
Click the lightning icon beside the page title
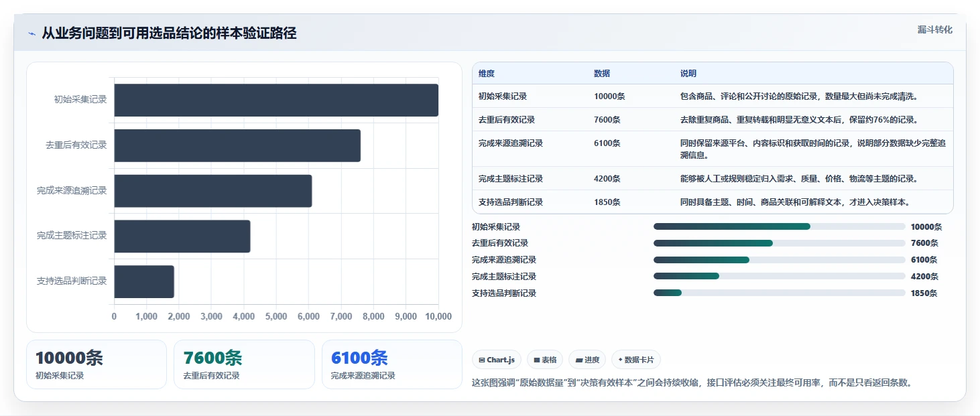(32, 33)
